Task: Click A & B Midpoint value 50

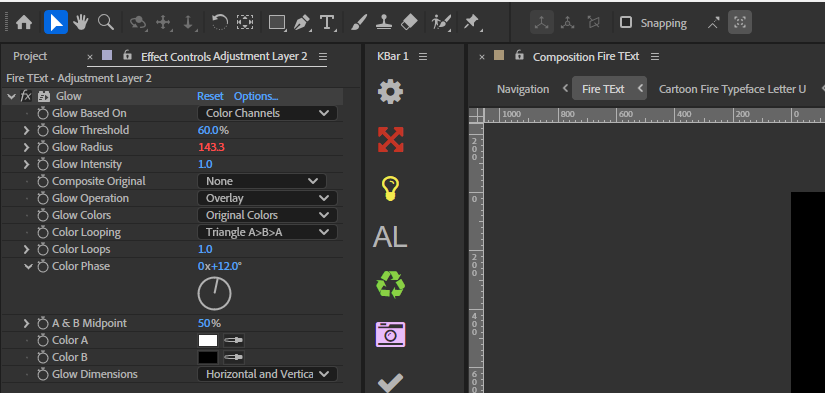Action: click(x=204, y=323)
